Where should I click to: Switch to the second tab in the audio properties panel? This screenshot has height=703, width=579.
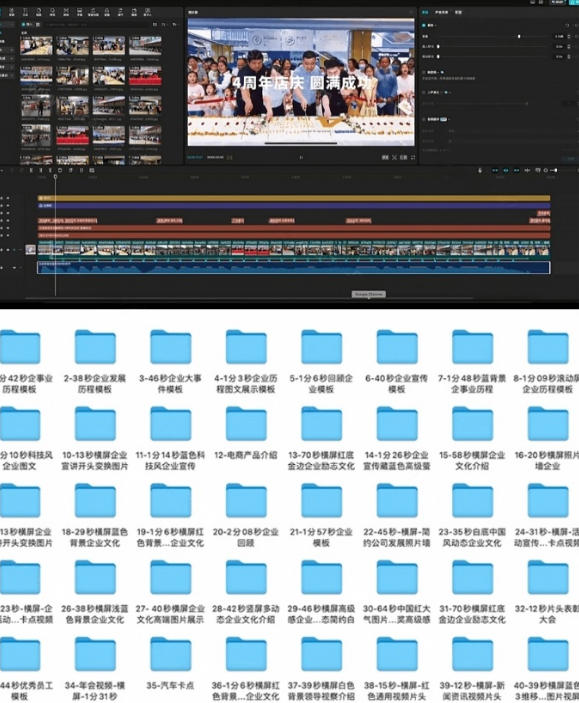[x=441, y=12]
